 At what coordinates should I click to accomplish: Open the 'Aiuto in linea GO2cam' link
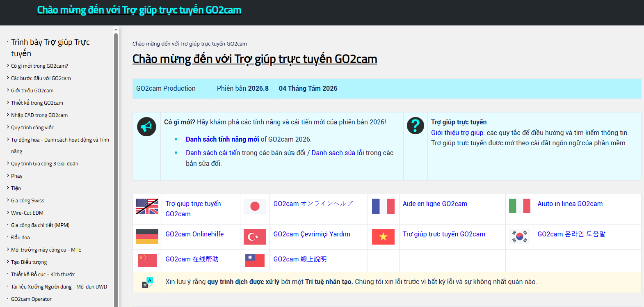click(x=570, y=204)
